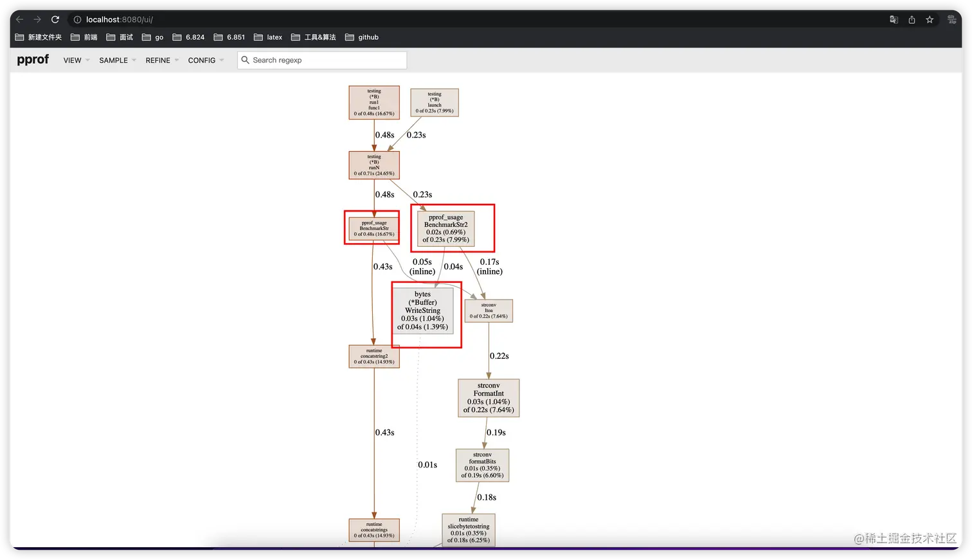
Task: Click the runtime slicebytetostring node
Action: click(x=469, y=530)
